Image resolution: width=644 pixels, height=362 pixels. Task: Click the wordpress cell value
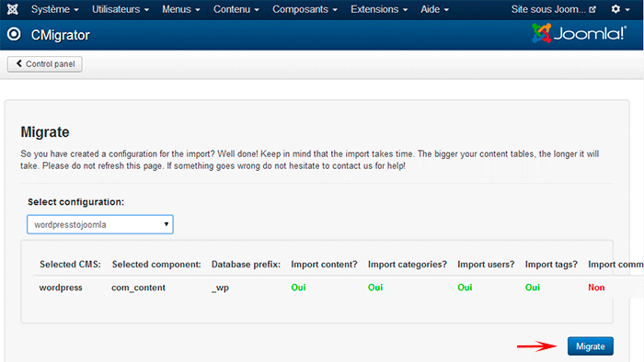click(x=61, y=288)
